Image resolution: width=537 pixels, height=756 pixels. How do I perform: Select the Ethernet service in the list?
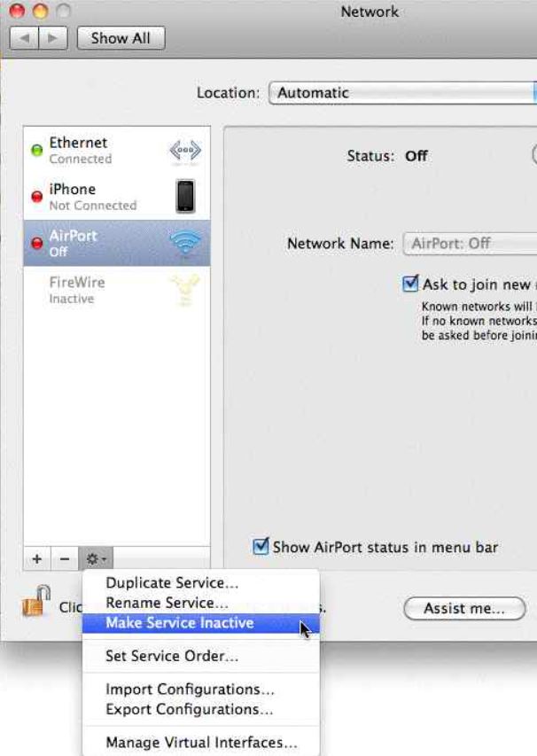(x=117, y=151)
